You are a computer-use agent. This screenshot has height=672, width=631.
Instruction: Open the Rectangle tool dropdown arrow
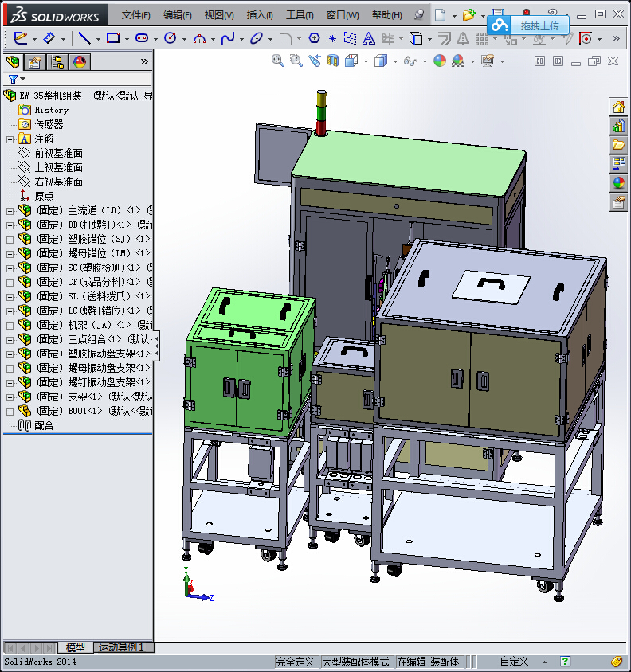(x=127, y=39)
